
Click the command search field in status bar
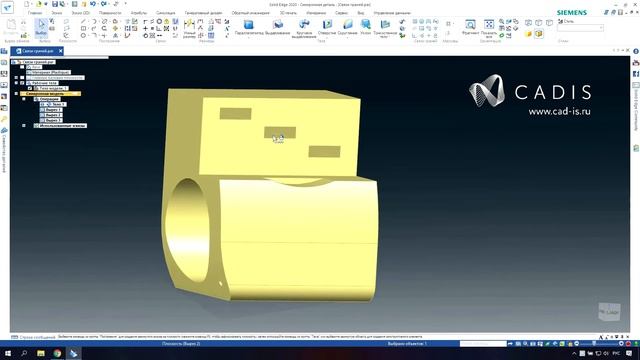483,344
